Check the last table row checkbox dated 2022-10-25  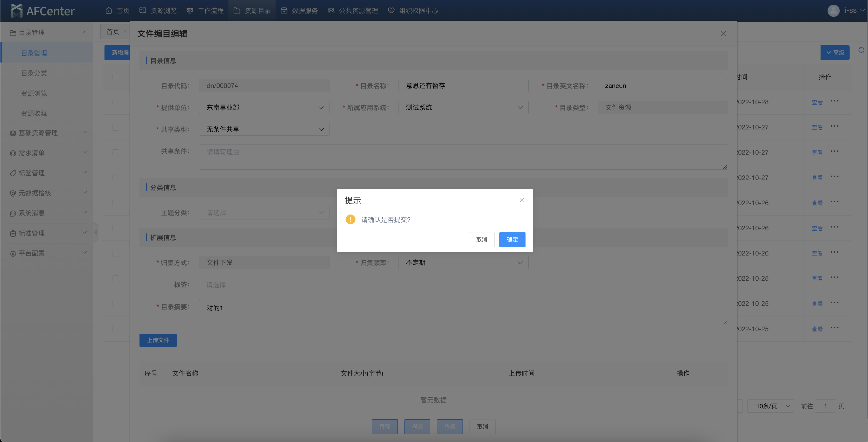click(x=116, y=329)
